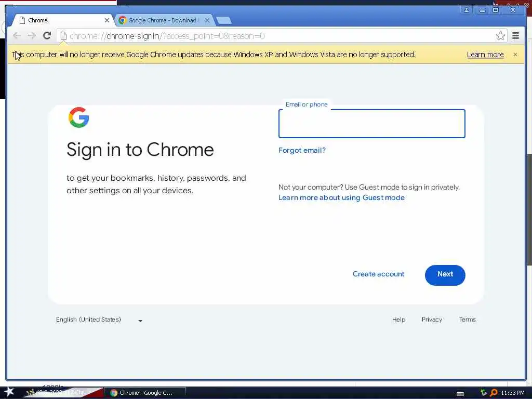The width and height of the screenshot is (532, 399).
Task: Click the 11:33 PM clock
Action: click(x=513, y=393)
